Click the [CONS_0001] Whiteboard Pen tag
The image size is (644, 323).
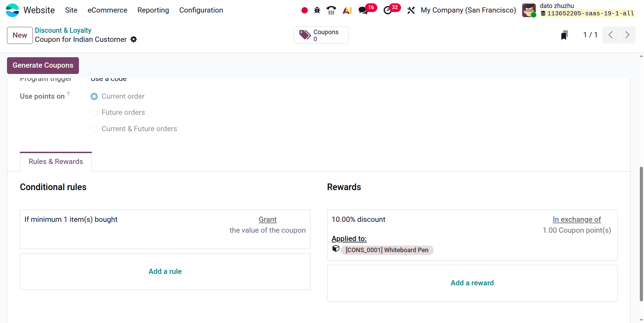point(387,250)
